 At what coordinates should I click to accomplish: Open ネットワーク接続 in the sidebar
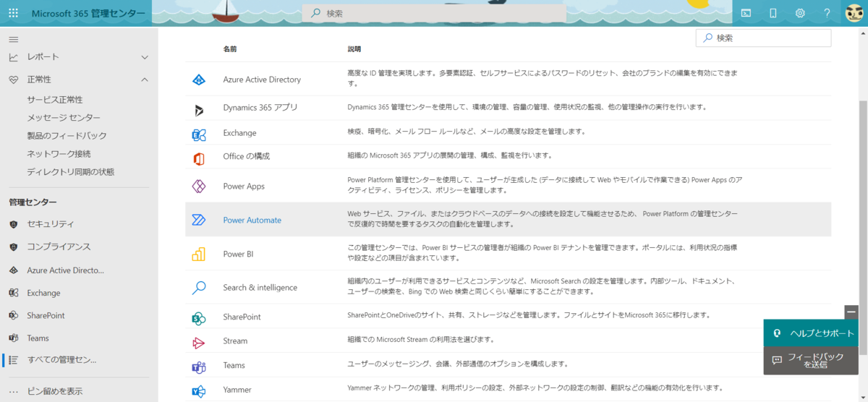tap(59, 153)
